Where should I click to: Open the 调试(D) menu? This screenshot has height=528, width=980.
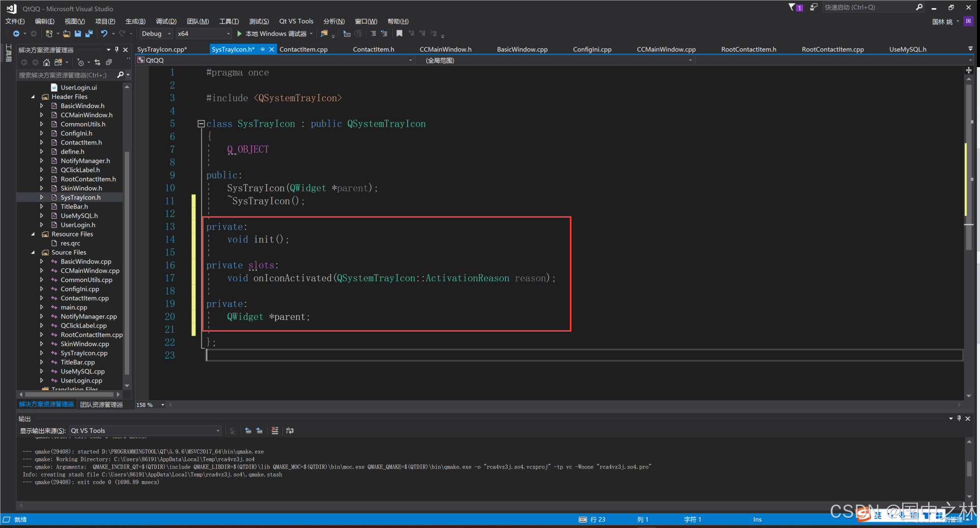[x=166, y=21]
